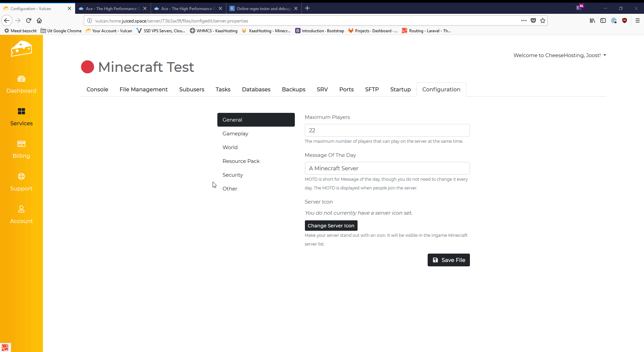Image resolution: width=644 pixels, height=352 pixels.
Task: Reload the page with the refresh button
Action: 29,20
